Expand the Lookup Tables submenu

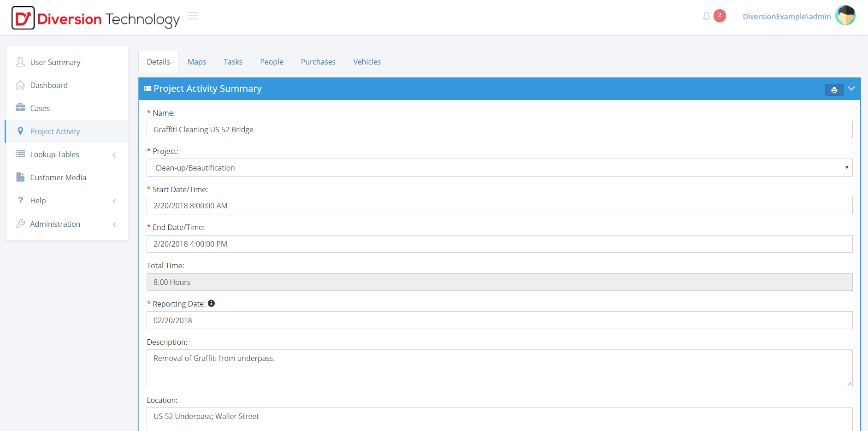point(55,154)
